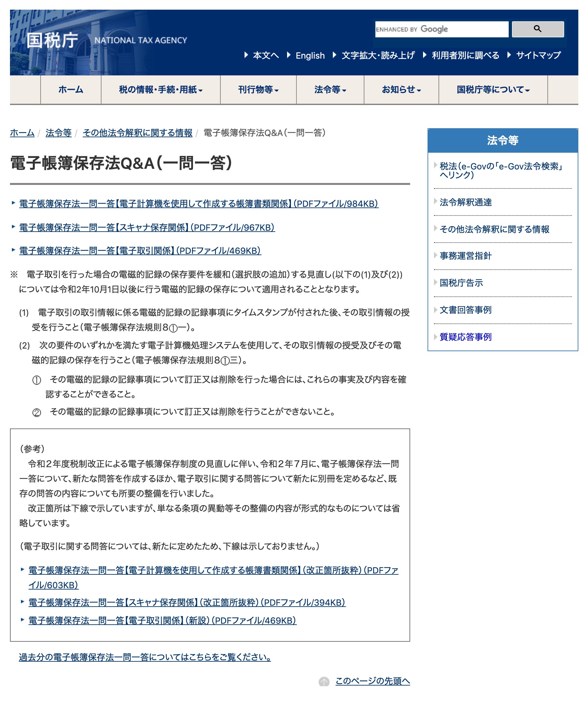Open 文字拡大・読み上げ accessibility link
Screen dimensions: 588x701
click(378, 55)
